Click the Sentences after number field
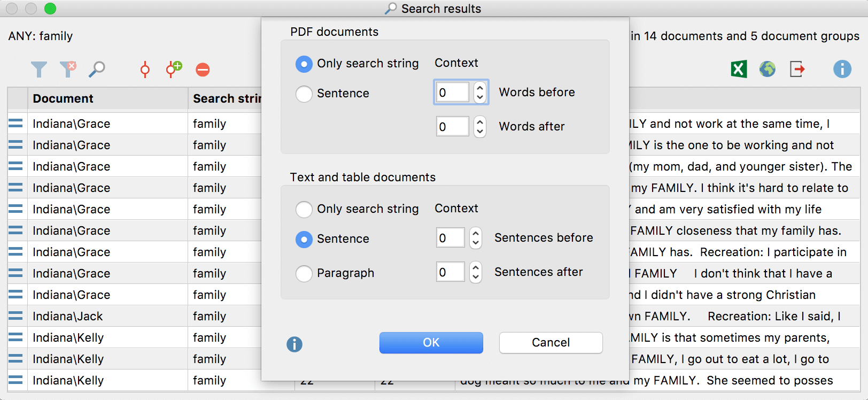This screenshot has height=400, width=868. click(451, 272)
